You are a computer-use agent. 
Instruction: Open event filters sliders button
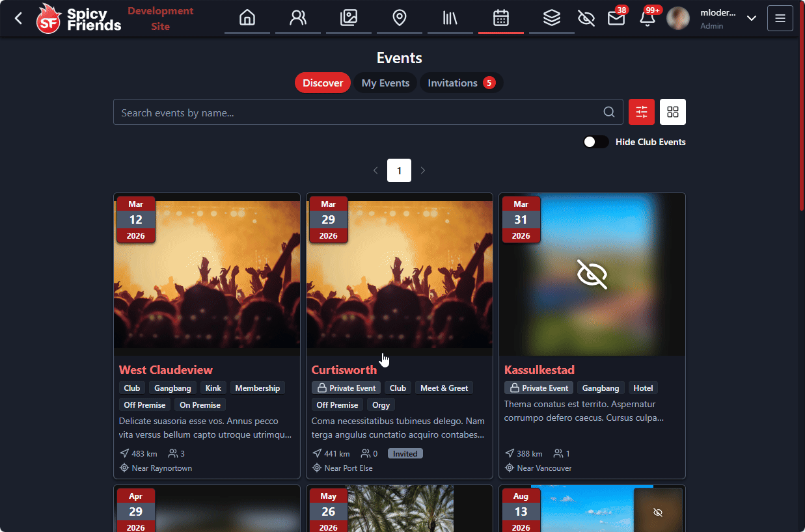coord(641,112)
